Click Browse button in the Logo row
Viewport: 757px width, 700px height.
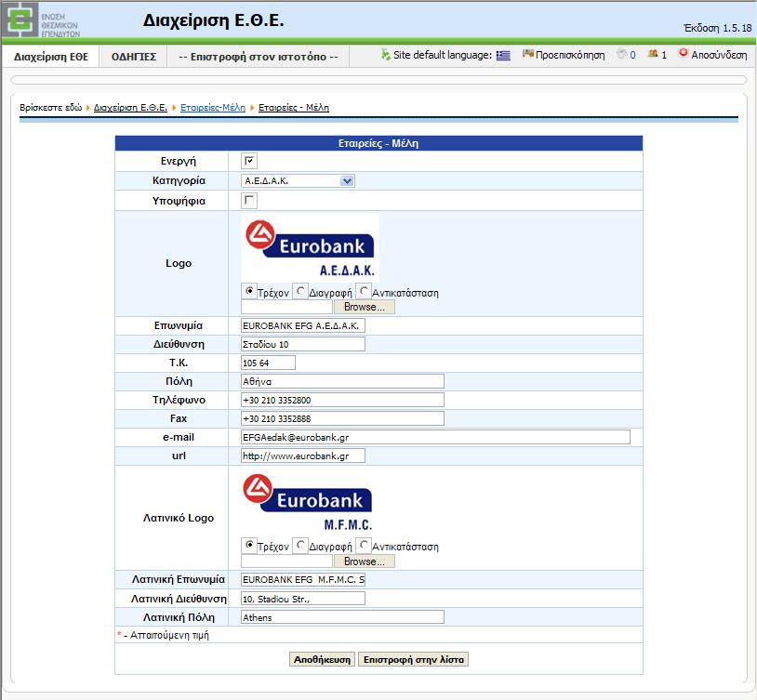[364, 307]
